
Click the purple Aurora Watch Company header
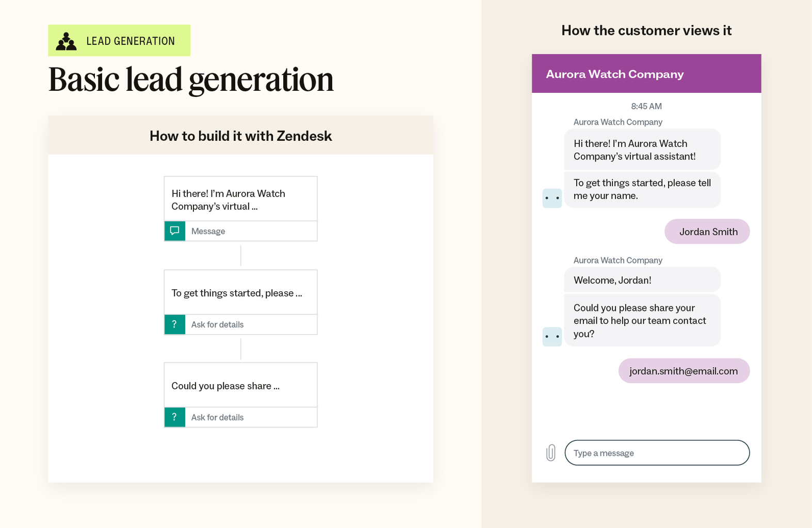pos(646,74)
